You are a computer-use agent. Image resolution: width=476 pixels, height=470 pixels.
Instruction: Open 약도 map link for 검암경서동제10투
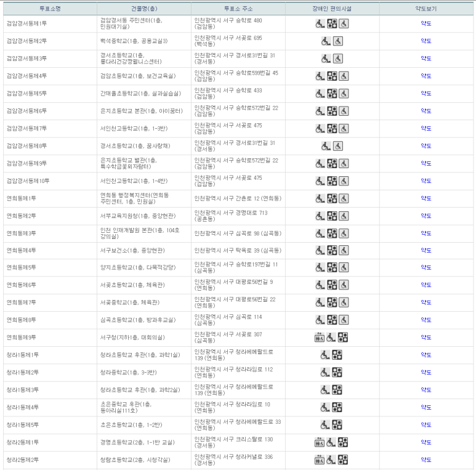(426, 180)
